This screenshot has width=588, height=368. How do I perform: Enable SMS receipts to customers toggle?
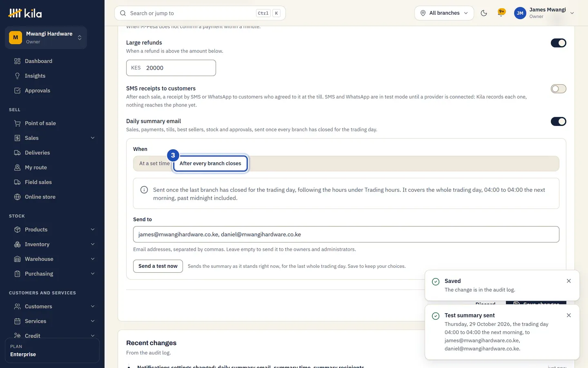pos(558,89)
